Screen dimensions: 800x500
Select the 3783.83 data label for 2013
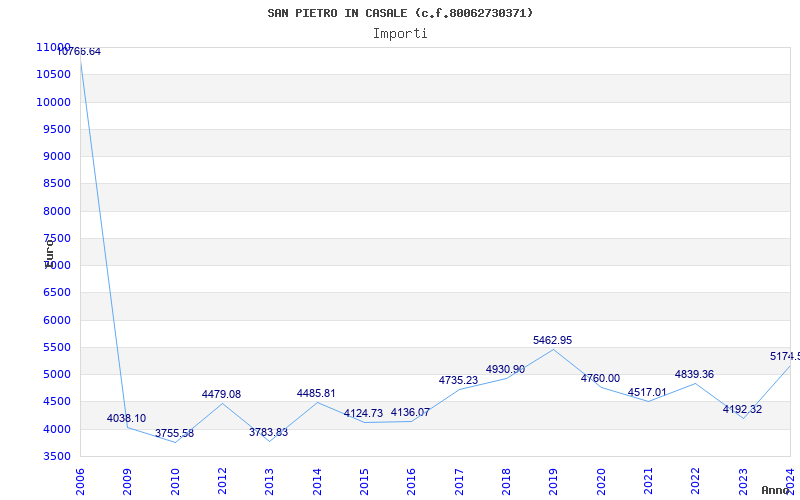(x=268, y=433)
